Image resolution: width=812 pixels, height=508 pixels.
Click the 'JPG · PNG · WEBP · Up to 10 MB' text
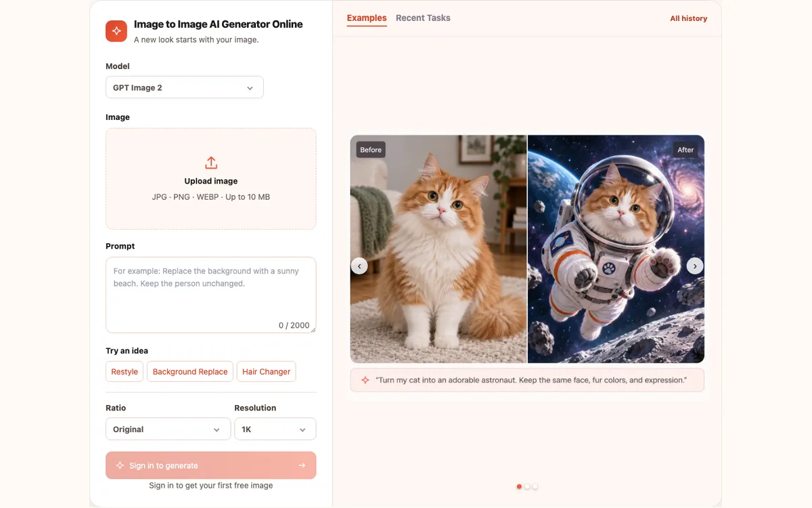(211, 197)
